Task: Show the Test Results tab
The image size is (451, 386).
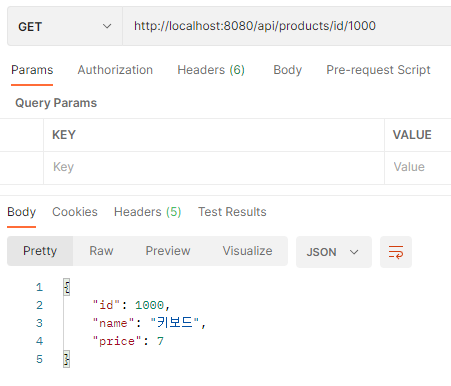Action: coord(232,212)
